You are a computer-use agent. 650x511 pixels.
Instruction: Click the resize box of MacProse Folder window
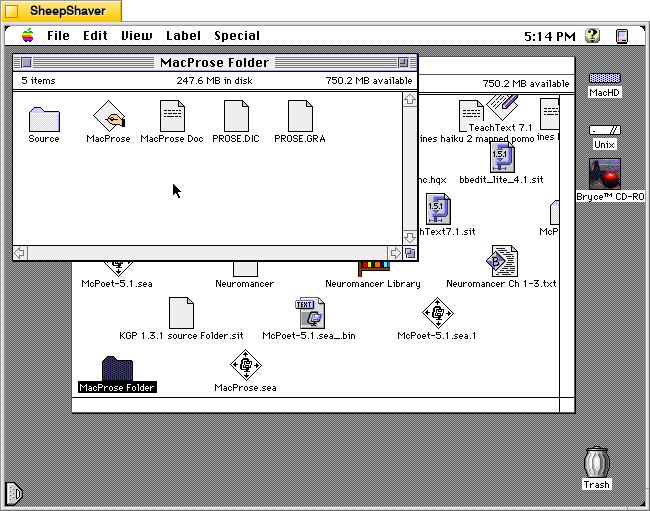pos(410,253)
